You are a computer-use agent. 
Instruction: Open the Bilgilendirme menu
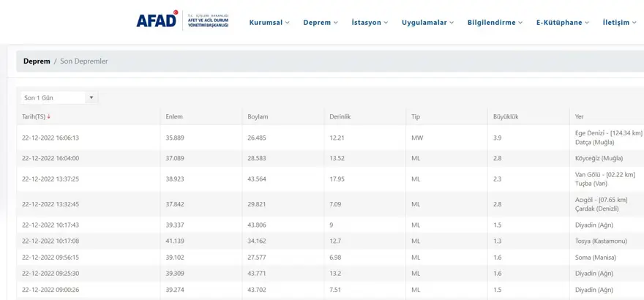[495, 23]
